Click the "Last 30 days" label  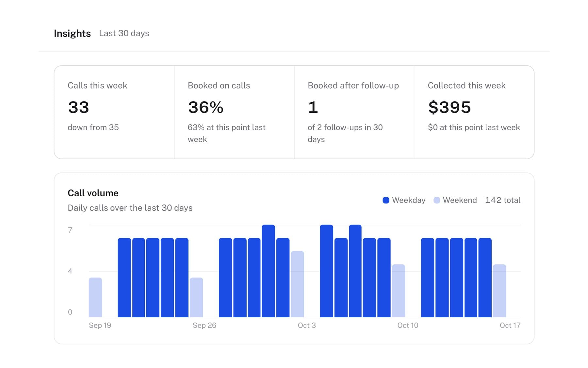[x=124, y=33]
